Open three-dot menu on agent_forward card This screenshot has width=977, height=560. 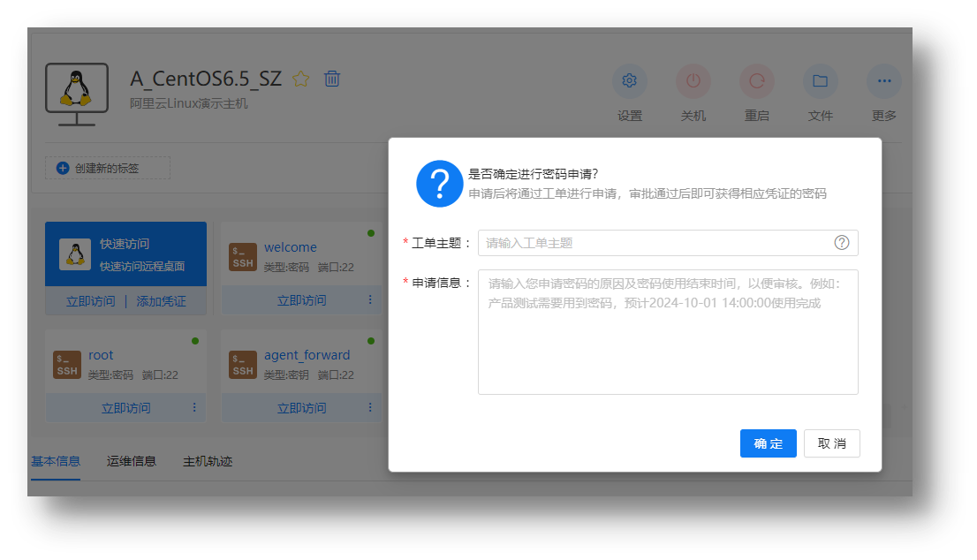coord(370,408)
